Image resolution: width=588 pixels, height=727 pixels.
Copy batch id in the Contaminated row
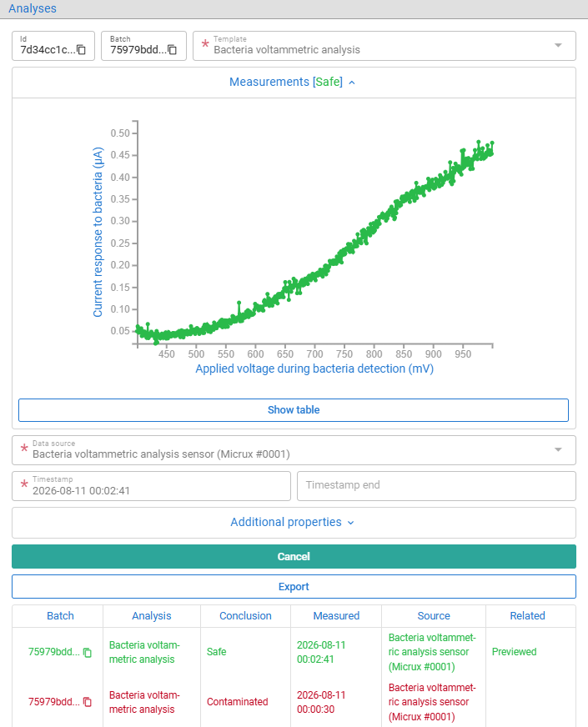point(88,702)
